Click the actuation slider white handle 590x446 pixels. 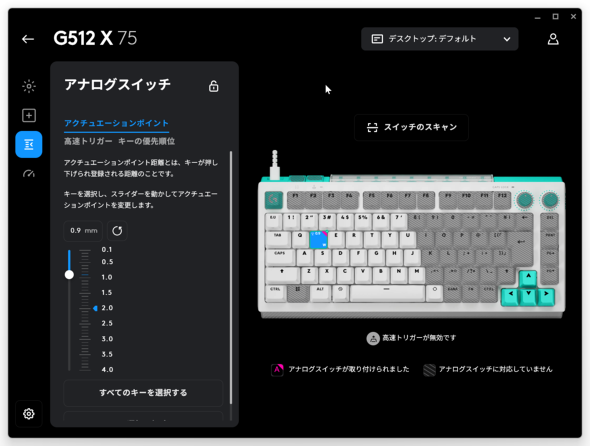pyautogui.click(x=69, y=275)
